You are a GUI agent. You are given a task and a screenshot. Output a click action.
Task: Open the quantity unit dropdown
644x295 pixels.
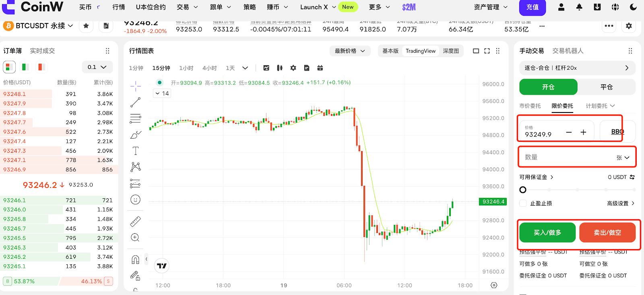pos(623,158)
